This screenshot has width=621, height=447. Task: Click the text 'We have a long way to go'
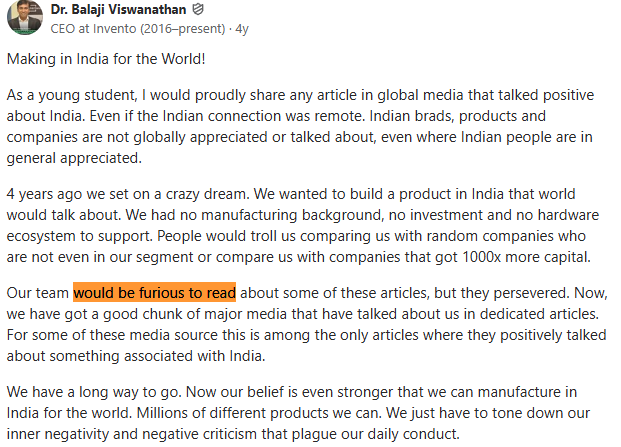93,392
